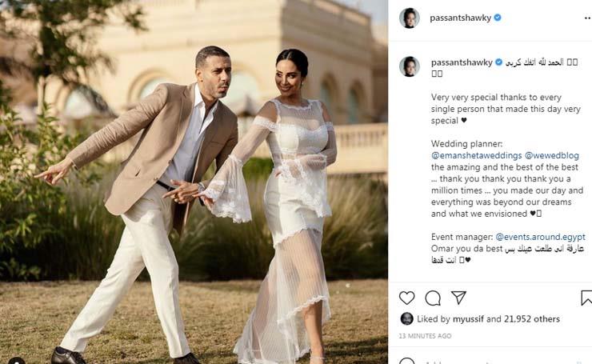Click the verified badge beside the caption username
The width and height of the screenshot is (592, 364).
[x=498, y=62]
